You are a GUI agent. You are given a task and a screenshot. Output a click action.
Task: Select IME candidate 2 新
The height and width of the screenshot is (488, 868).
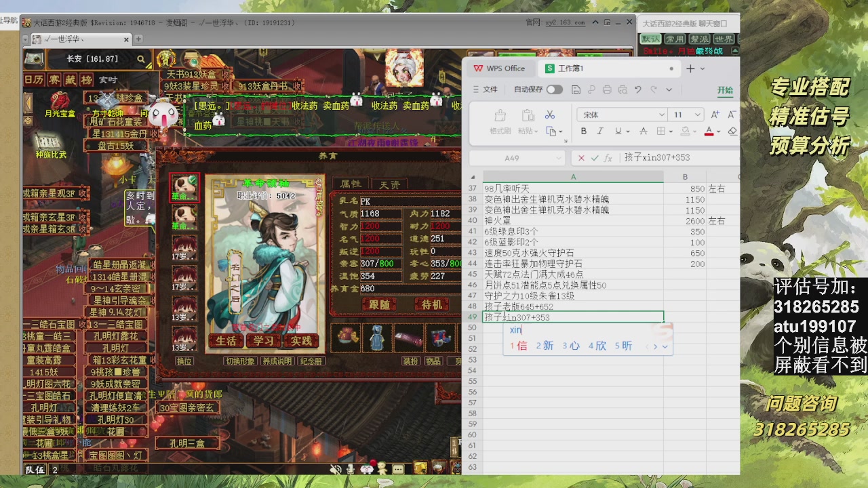545,346
